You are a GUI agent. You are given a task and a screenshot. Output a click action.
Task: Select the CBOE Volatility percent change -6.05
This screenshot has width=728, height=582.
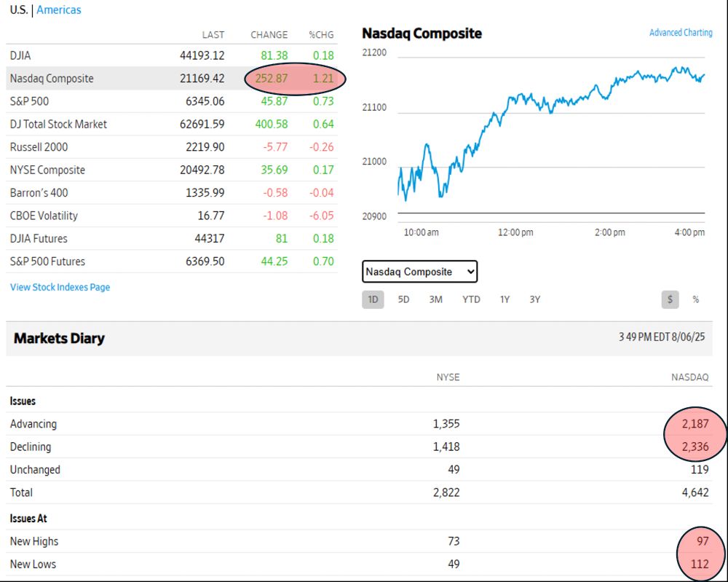[322, 216]
